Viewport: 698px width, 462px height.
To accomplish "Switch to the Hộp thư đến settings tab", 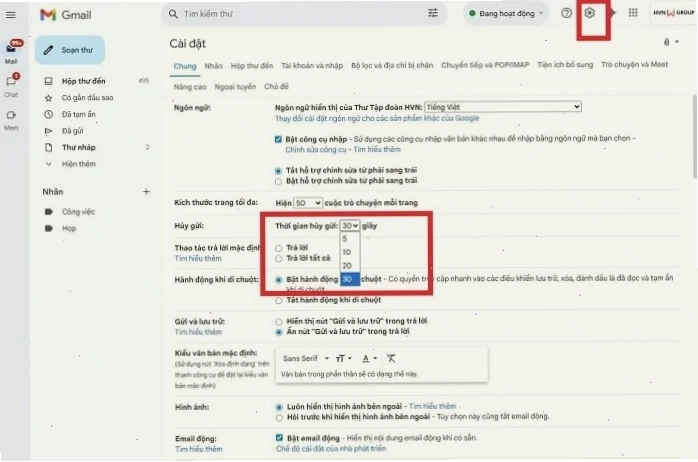I will point(252,66).
